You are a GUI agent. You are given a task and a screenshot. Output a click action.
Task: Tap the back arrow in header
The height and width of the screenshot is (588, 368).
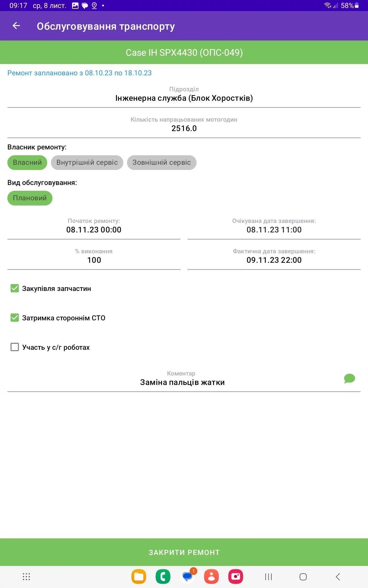pos(16,26)
